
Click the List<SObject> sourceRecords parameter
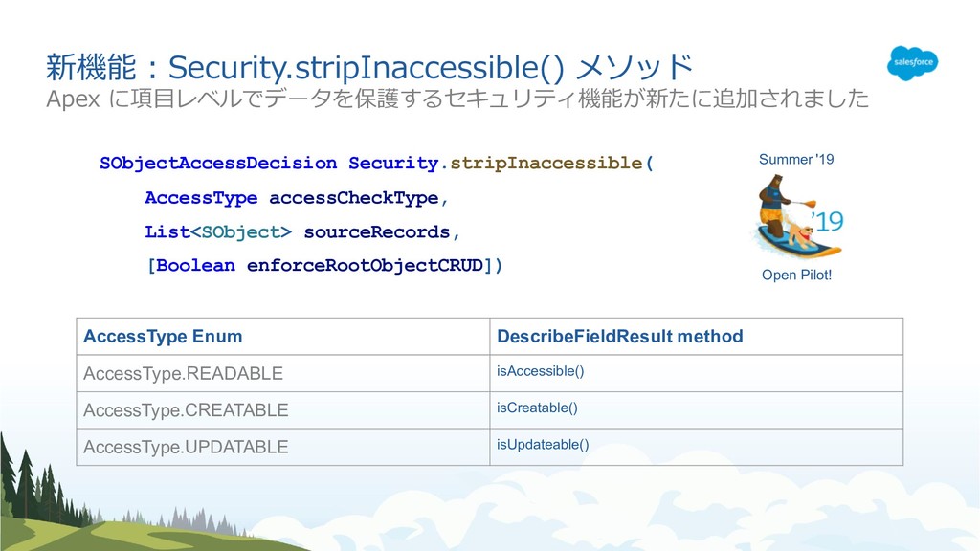point(302,232)
